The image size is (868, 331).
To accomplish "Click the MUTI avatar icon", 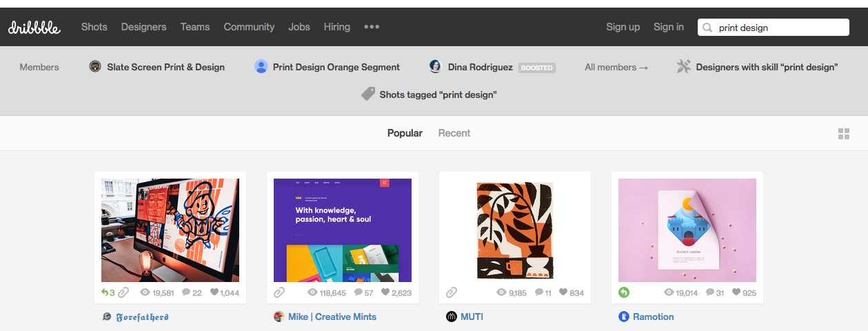I will 452,317.
